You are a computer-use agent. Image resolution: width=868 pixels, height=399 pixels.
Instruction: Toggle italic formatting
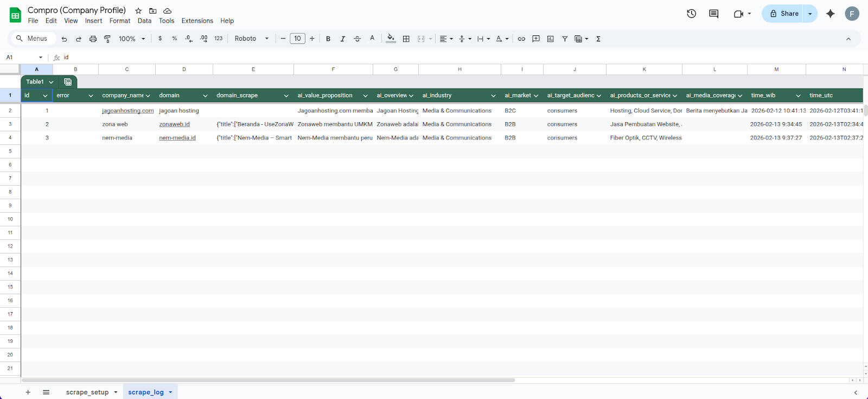(x=342, y=39)
